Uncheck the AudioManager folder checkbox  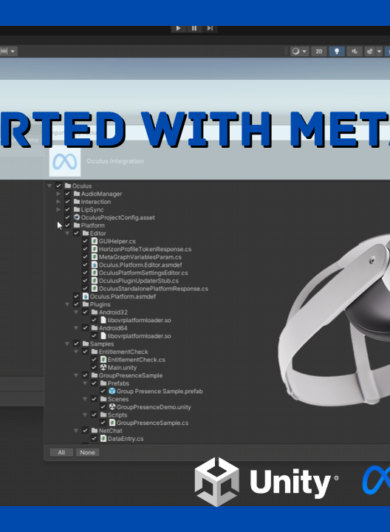point(67,194)
